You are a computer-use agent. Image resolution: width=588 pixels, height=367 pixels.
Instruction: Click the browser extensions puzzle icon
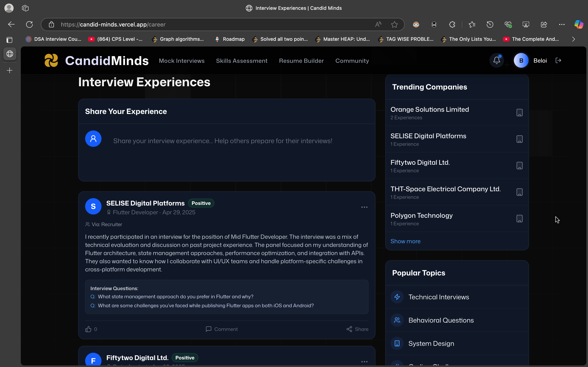pyautogui.click(x=452, y=24)
